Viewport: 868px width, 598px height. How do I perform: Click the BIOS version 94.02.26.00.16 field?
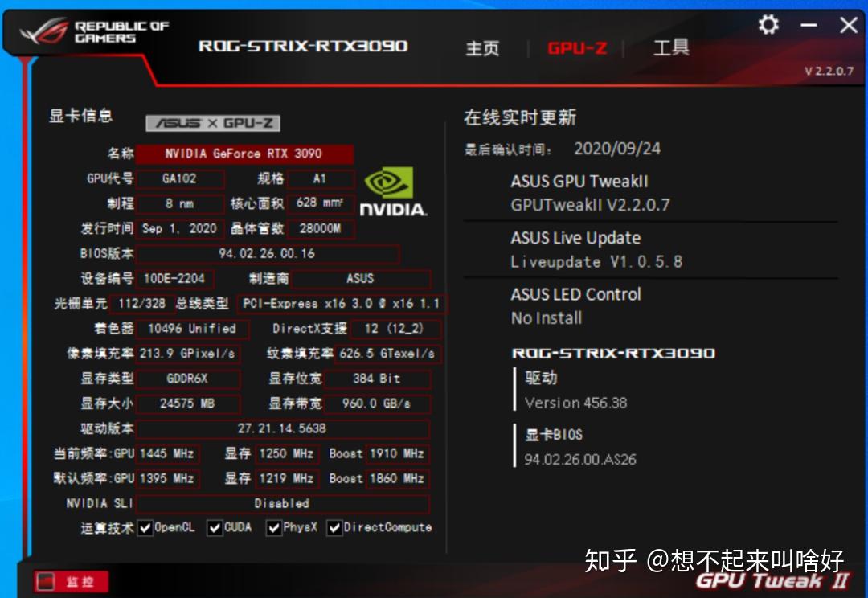click(x=268, y=254)
